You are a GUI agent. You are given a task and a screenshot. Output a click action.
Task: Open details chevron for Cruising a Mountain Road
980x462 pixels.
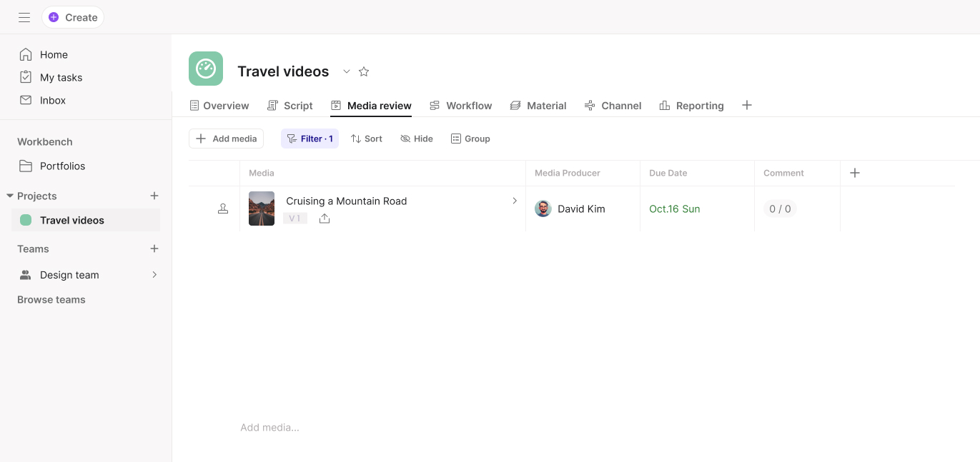[515, 201]
